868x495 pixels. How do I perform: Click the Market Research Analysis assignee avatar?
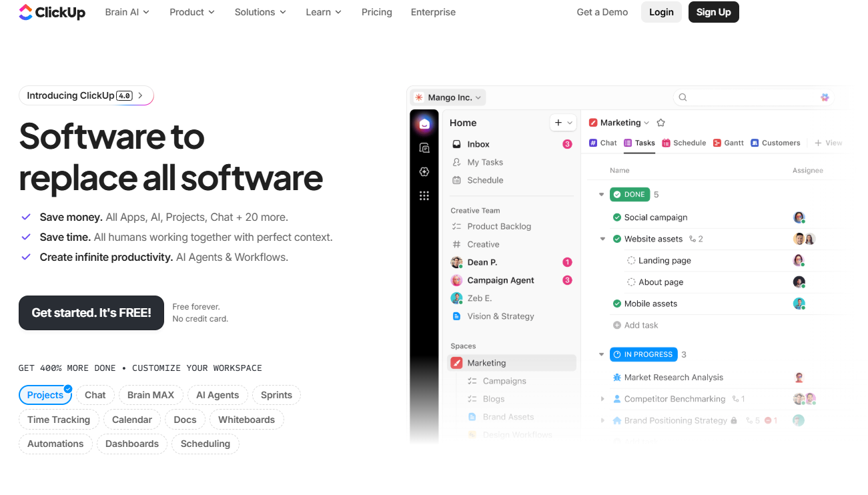(799, 378)
